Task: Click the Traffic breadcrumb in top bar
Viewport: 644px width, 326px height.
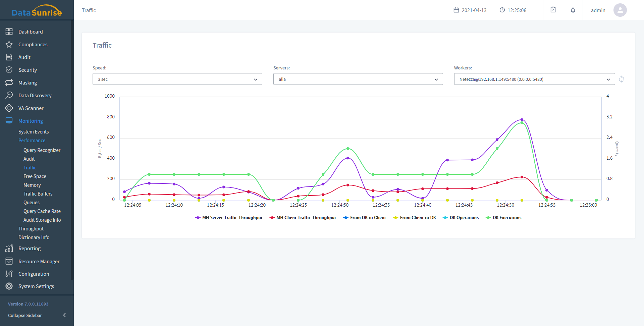Action: [x=89, y=10]
